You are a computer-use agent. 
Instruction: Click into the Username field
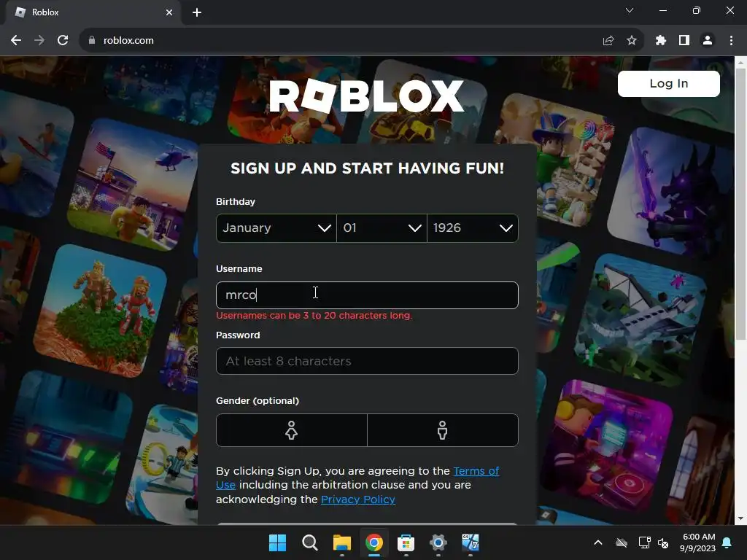(x=367, y=295)
